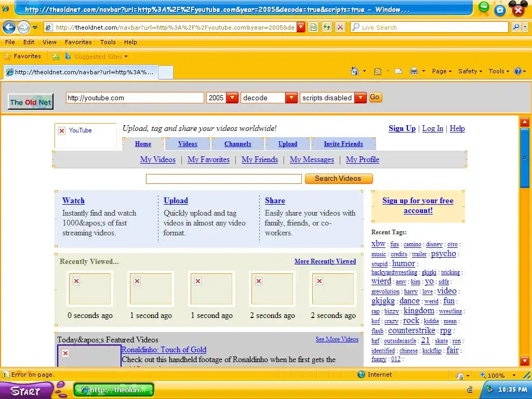The width and height of the screenshot is (532, 399).
Task: Click the Read Mail icon
Action: (x=398, y=71)
